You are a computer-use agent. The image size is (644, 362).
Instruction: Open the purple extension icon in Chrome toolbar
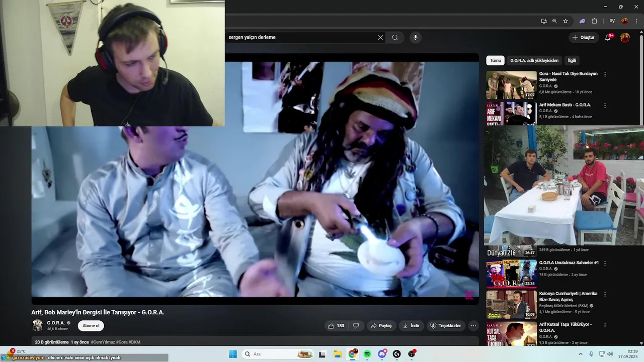tap(582, 21)
